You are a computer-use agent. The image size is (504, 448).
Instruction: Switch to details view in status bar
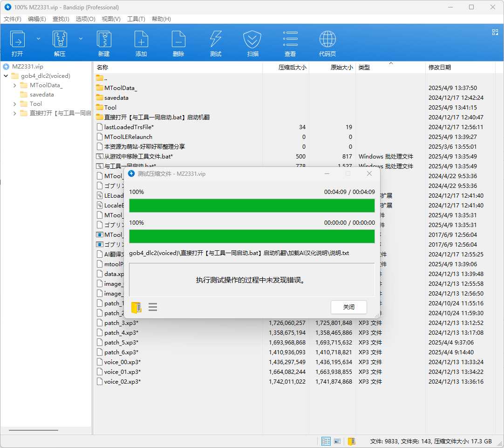tap(326, 441)
